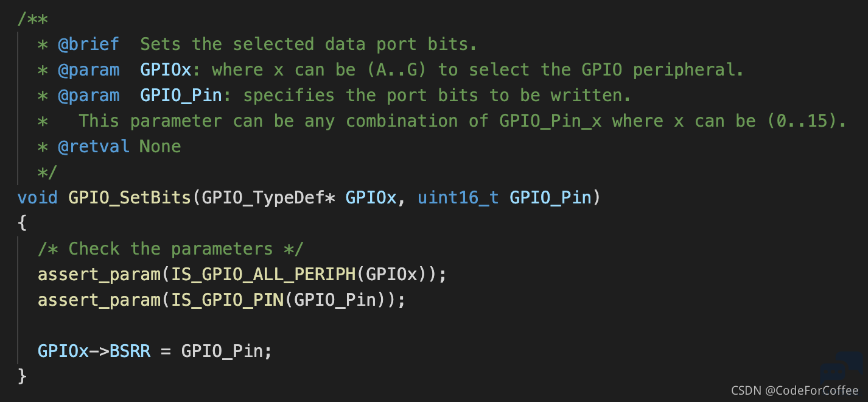Click the CSDN @CodeForCoffee watermark
868x402 pixels.
(794, 390)
